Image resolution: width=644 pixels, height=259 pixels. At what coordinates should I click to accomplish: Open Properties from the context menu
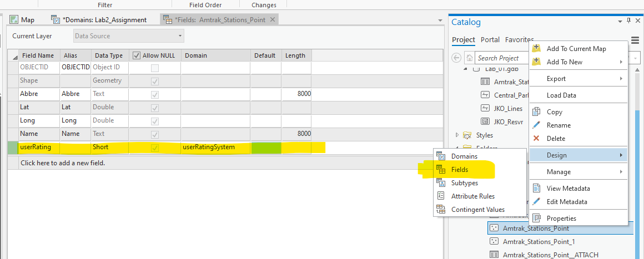pos(561,219)
